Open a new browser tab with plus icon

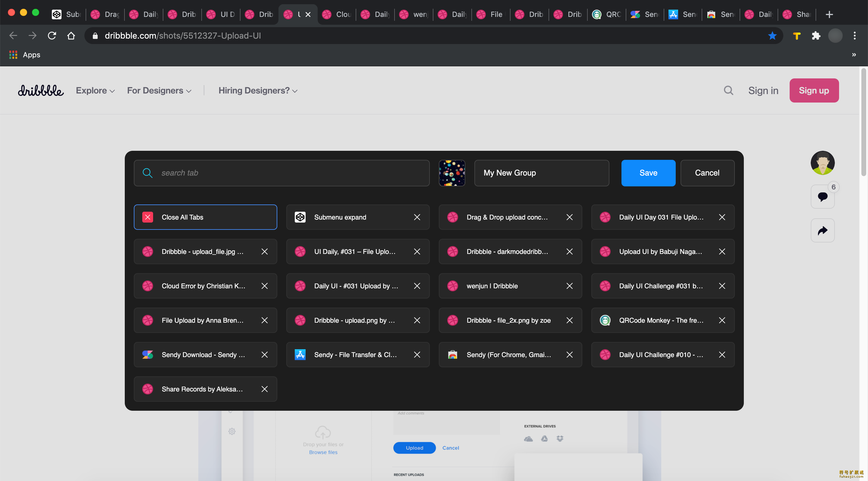pyautogui.click(x=829, y=14)
